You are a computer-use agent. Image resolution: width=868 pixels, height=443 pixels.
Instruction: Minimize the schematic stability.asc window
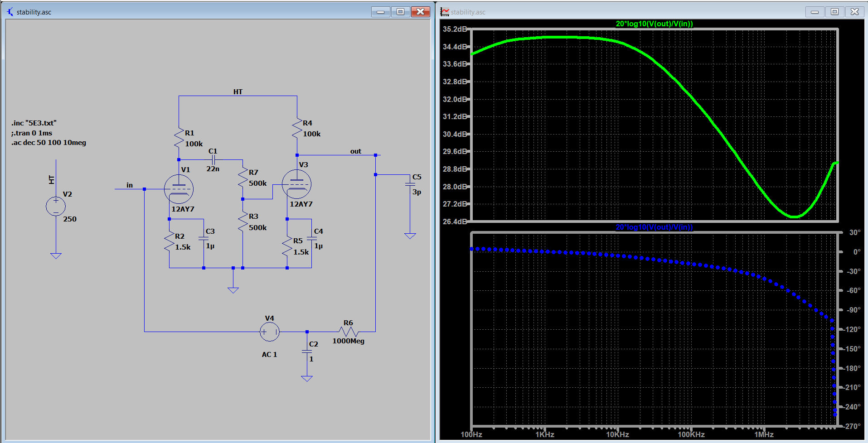pos(380,12)
